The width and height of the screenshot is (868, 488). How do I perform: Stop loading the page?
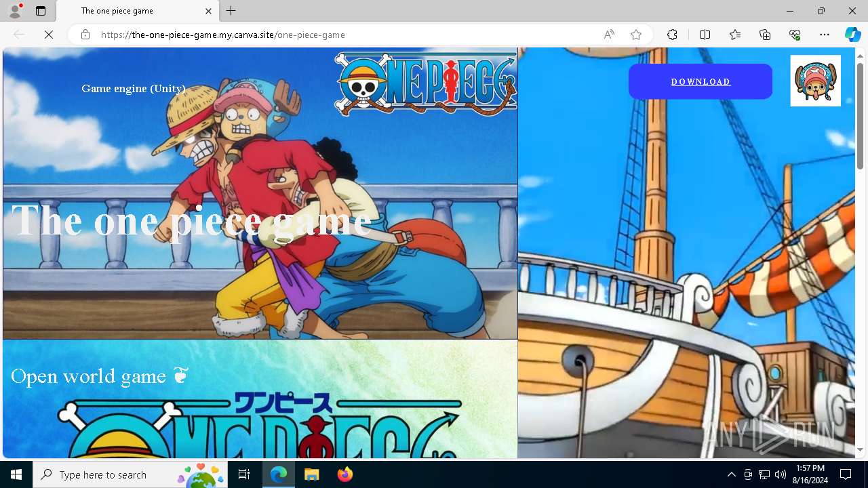[x=49, y=35]
